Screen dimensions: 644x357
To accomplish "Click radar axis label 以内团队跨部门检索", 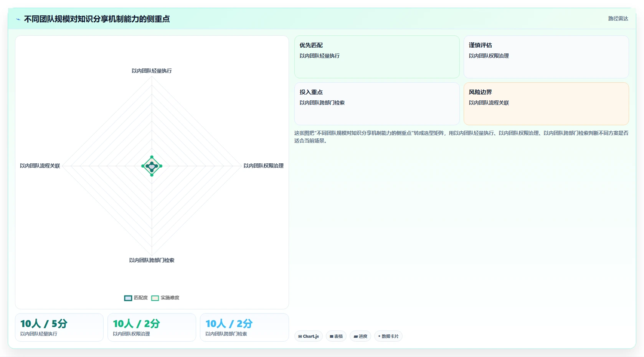I will click(x=152, y=260).
